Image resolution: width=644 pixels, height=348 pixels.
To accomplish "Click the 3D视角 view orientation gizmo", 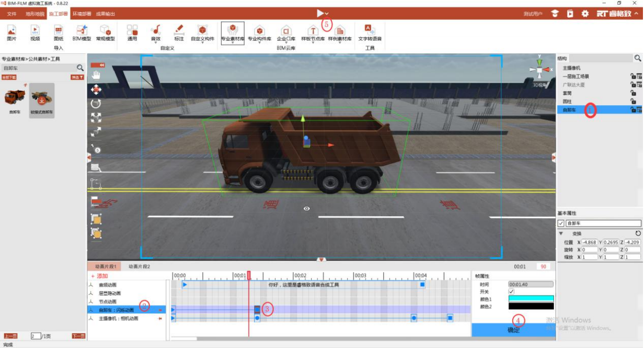I will tap(539, 70).
